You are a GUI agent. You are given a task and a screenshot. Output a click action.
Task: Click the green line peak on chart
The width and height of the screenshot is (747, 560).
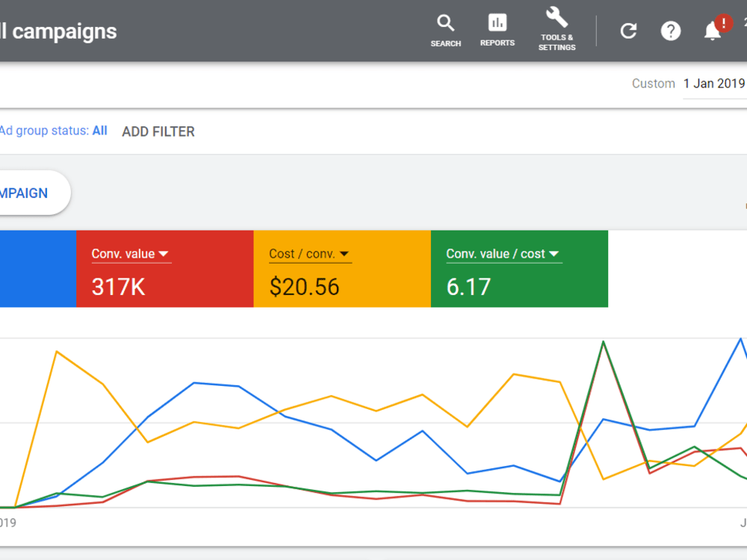(603, 342)
